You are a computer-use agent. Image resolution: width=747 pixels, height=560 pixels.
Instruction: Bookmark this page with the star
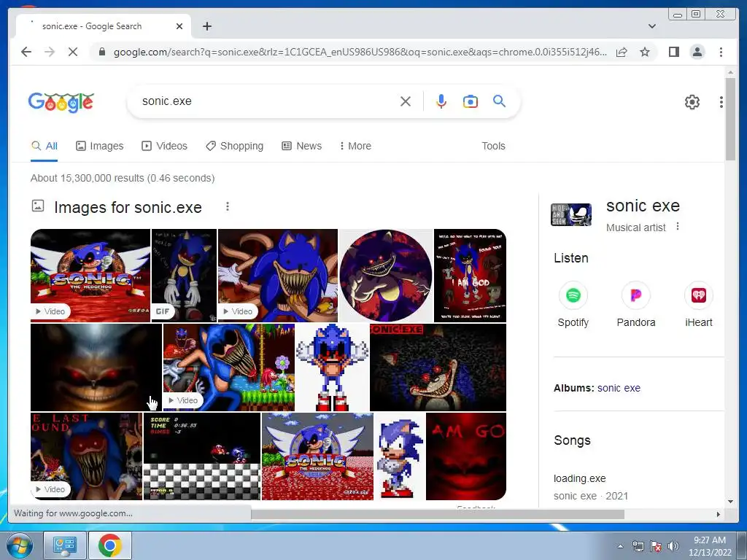click(x=645, y=52)
